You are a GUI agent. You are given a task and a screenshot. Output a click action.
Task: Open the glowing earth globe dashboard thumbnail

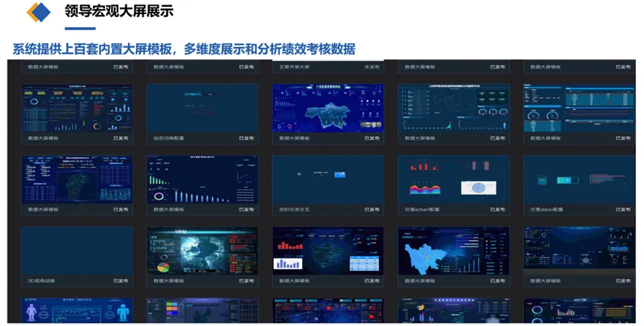pyautogui.click(x=203, y=251)
